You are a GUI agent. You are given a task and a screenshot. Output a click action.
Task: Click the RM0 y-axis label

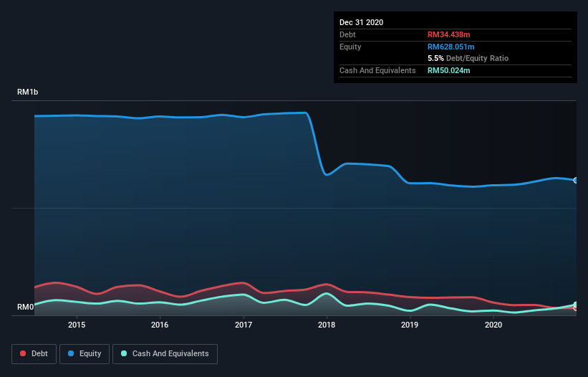pyautogui.click(x=26, y=307)
